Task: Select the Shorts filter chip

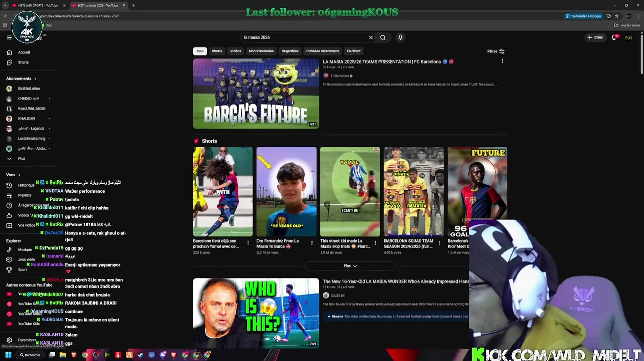Action: click(x=217, y=51)
